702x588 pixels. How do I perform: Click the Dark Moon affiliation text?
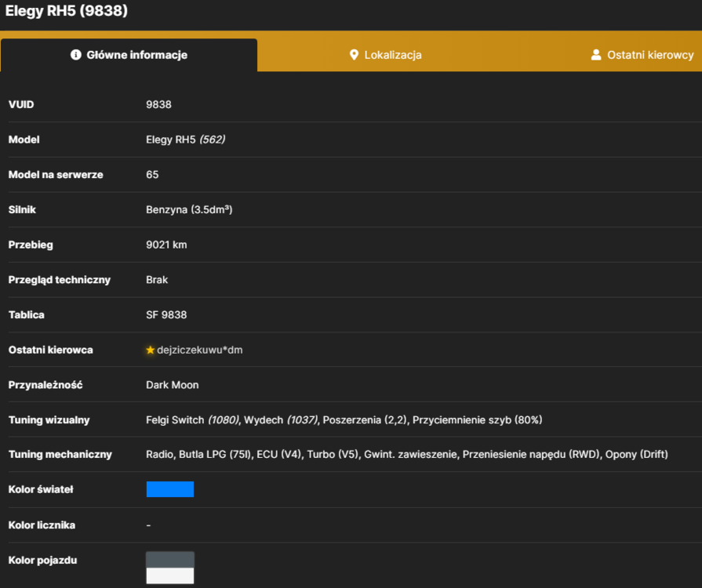(173, 385)
